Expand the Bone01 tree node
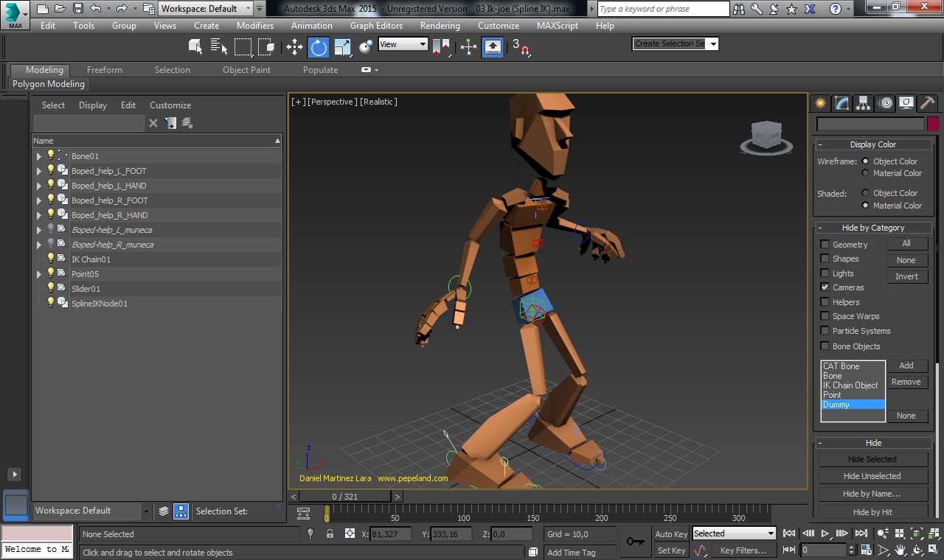The width and height of the screenshot is (944, 560). coord(38,156)
